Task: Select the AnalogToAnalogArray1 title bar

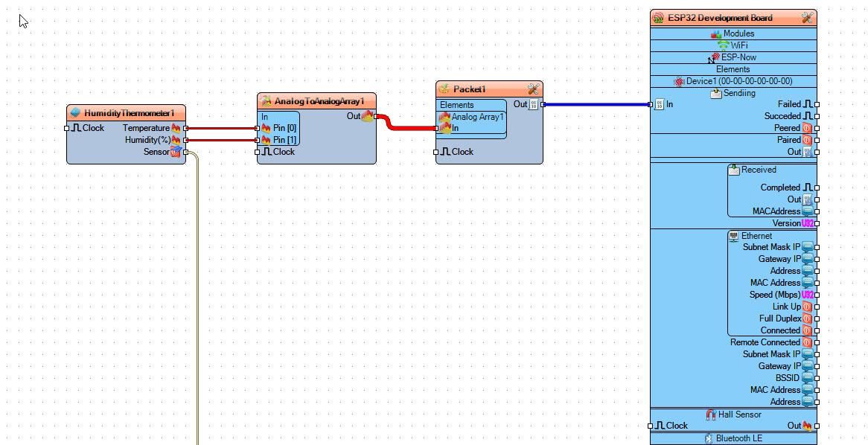Action: (x=316, y=101)
